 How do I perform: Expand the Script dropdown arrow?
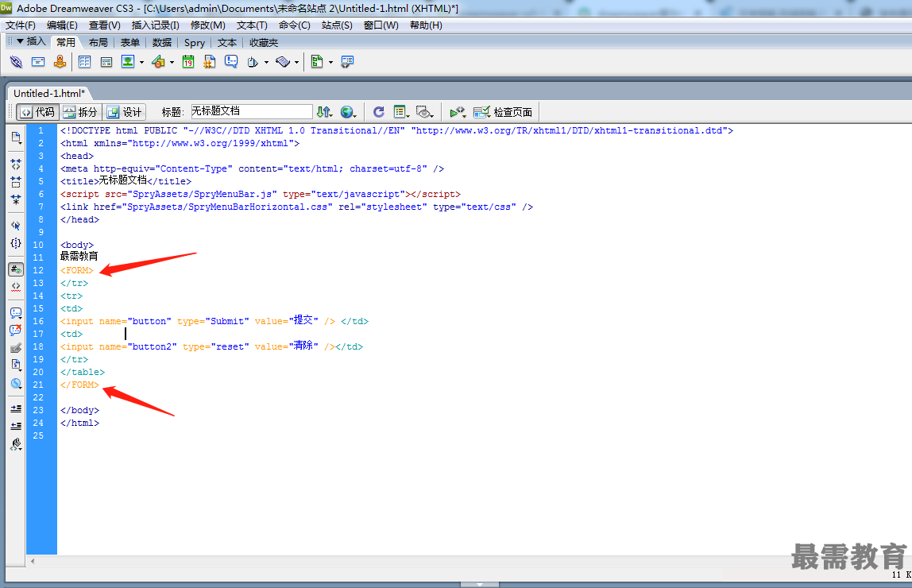pyautogui.click(x=296, y=62)
